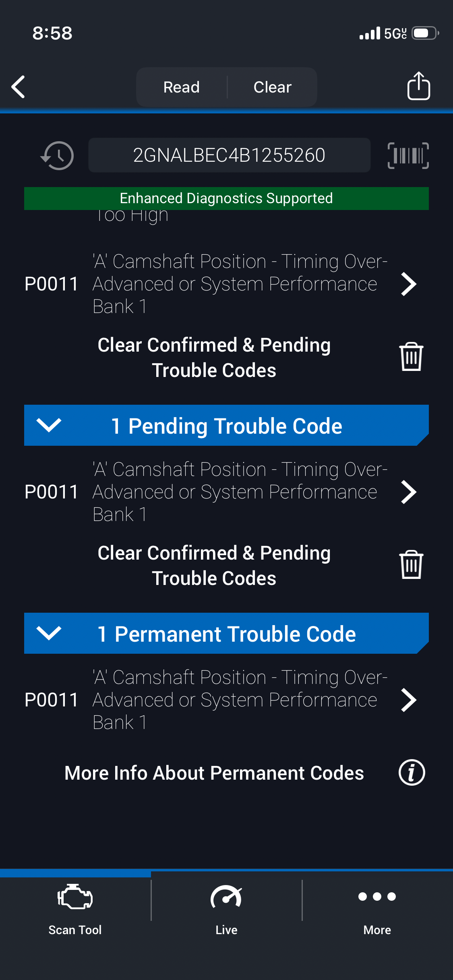This screenshot has height=980, width=453.
Task: Switch to the Read segment
Action: pyautogui.click(x=182, y=87)
